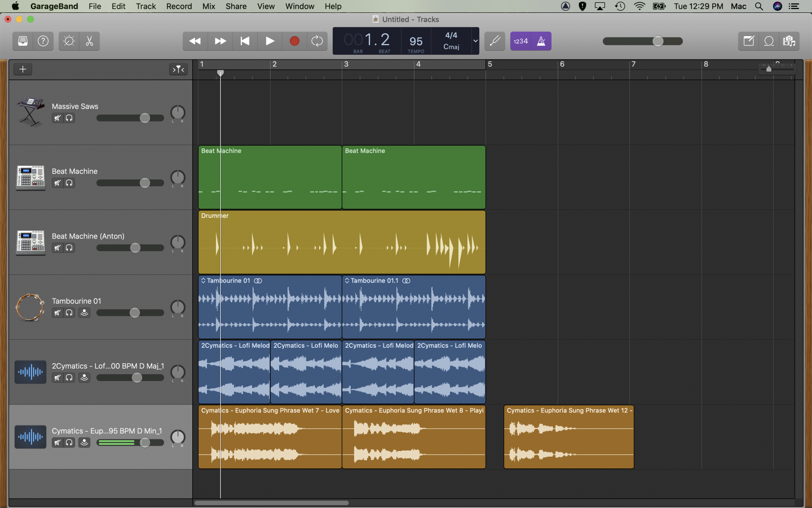Screen dimensions: 812x508
Task: Solo the Beat Machine track with headphones icon
Action: point(69,183)
